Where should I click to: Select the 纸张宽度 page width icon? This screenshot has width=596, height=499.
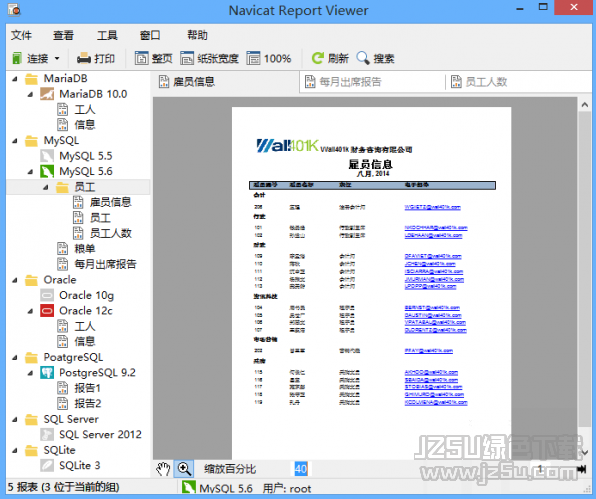(x=187, y=58)
